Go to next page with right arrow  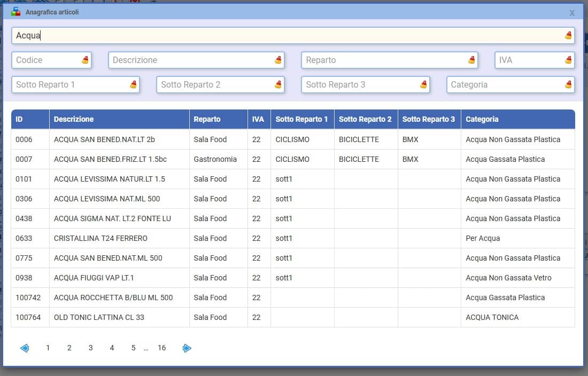(x=187, y=348)
